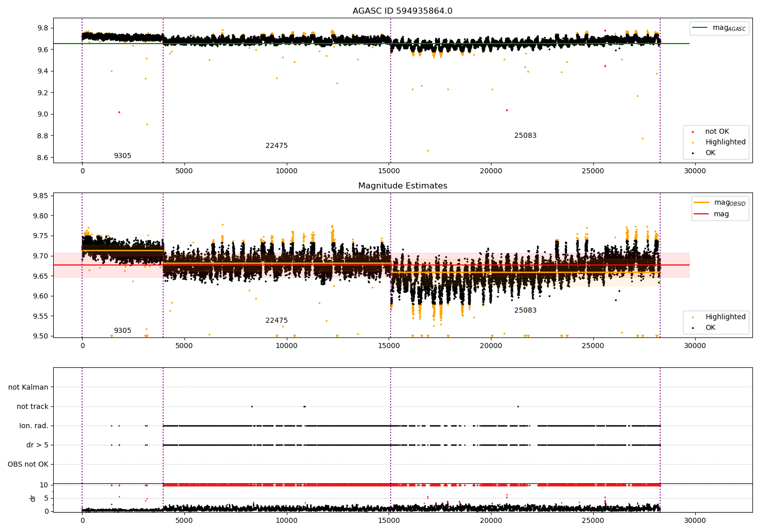
Task: Click the '9.55' y-tick in middle plot
Action: pyautogui.click(x=41, y=316)
